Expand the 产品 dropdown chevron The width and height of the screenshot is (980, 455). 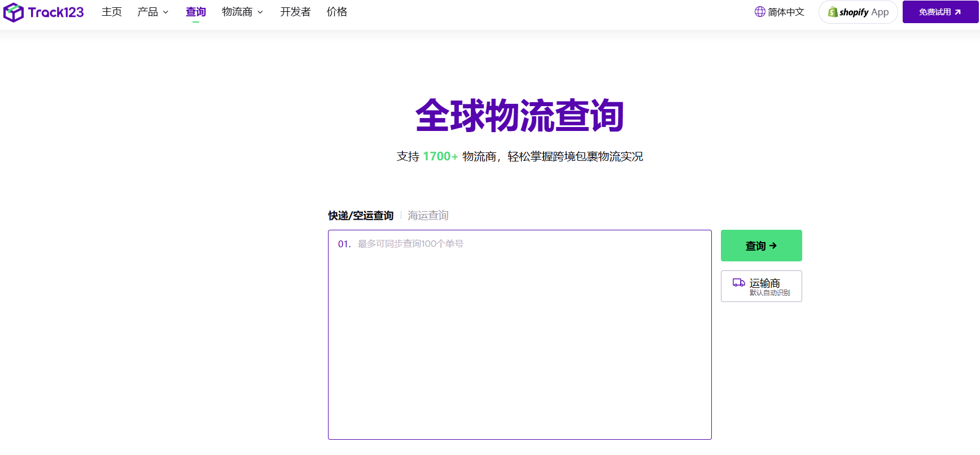[x=166, y=12]
